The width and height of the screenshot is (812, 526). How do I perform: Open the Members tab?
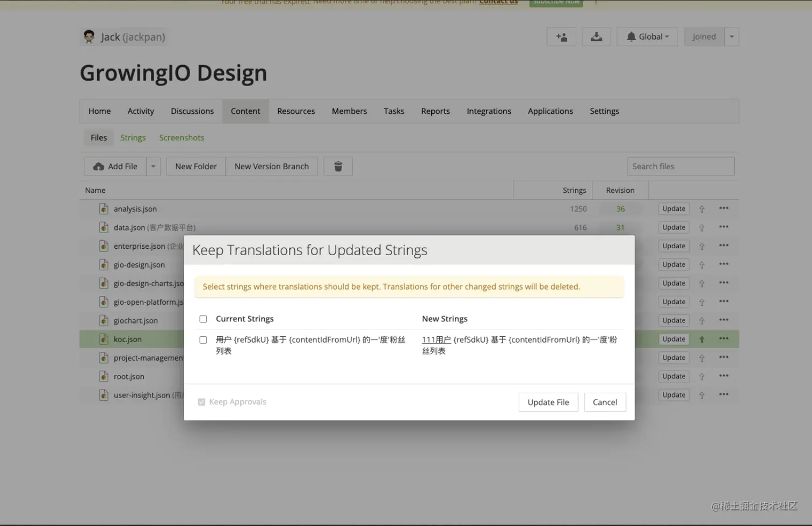[x=349, y=111]
